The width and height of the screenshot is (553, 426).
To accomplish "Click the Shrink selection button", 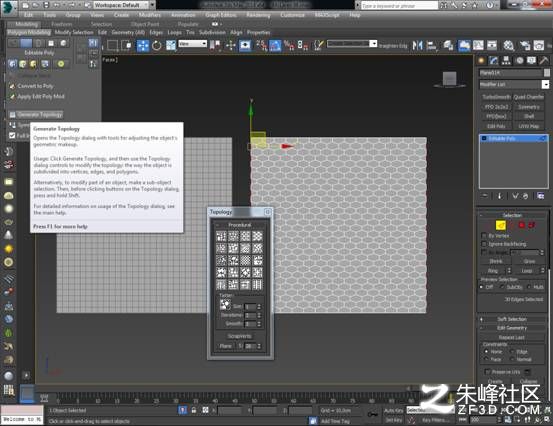I will 496,261.
